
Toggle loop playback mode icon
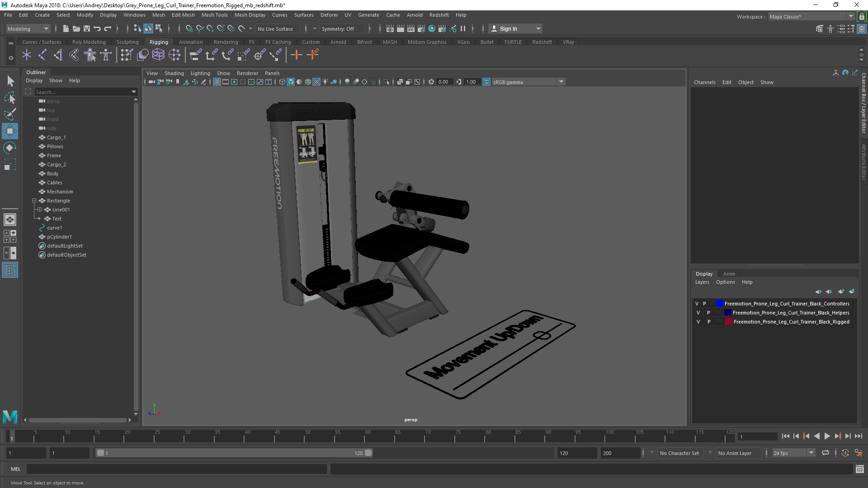tap(826, 453)
